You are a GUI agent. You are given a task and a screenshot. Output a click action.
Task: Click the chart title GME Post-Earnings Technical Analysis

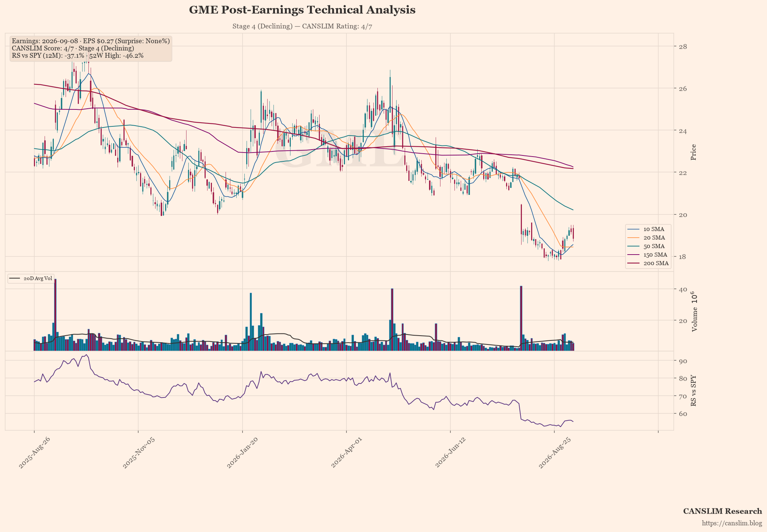302,10
